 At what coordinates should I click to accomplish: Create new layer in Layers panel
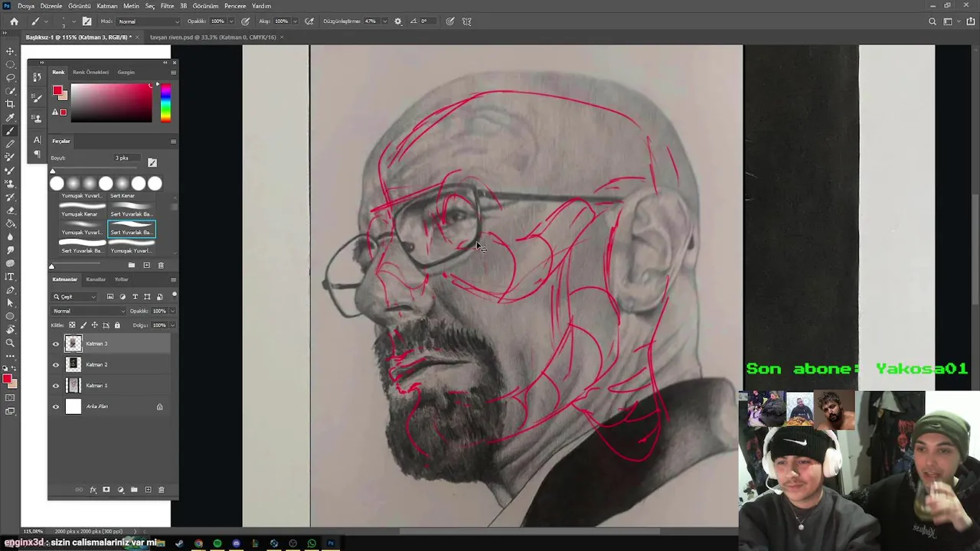click(x=148, y=490)
